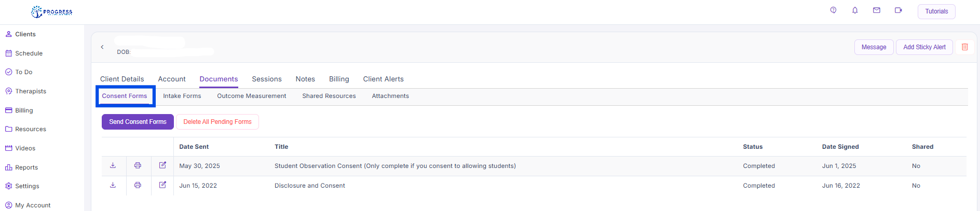
Task: Open the mail envelope icon in header
Action: 877,10
